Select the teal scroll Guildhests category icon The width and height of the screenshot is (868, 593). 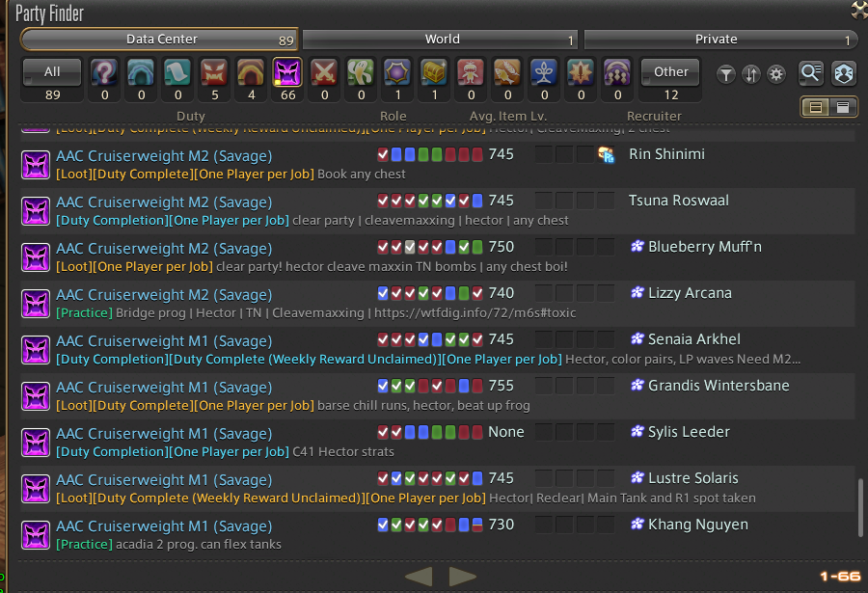tap(177, 72)
